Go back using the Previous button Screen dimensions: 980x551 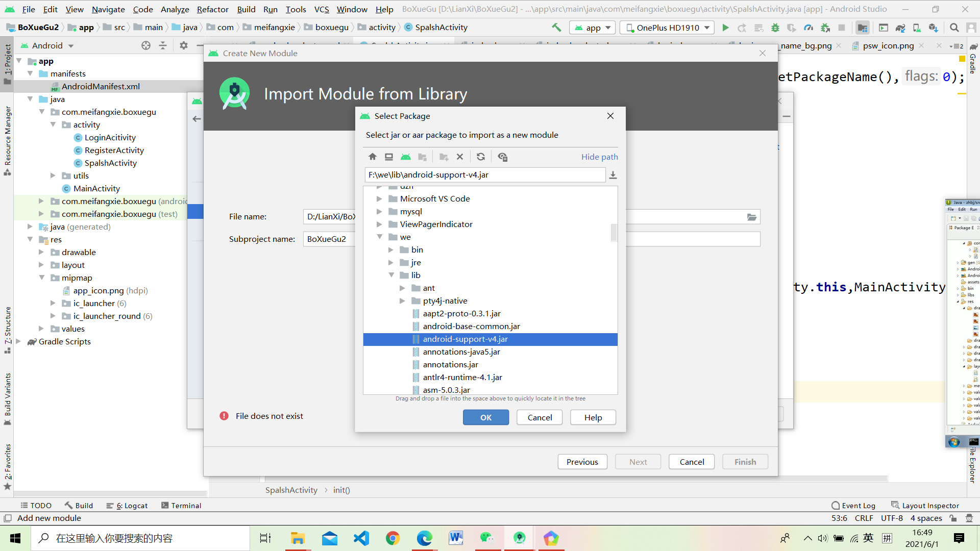(x=582, y=461)
